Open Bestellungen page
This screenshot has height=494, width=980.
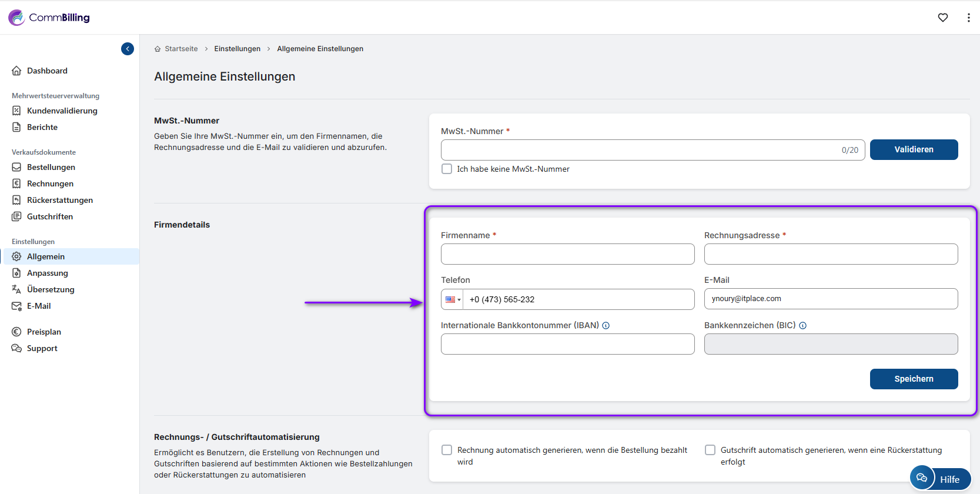pyautogui.click(x=51, y=167)
